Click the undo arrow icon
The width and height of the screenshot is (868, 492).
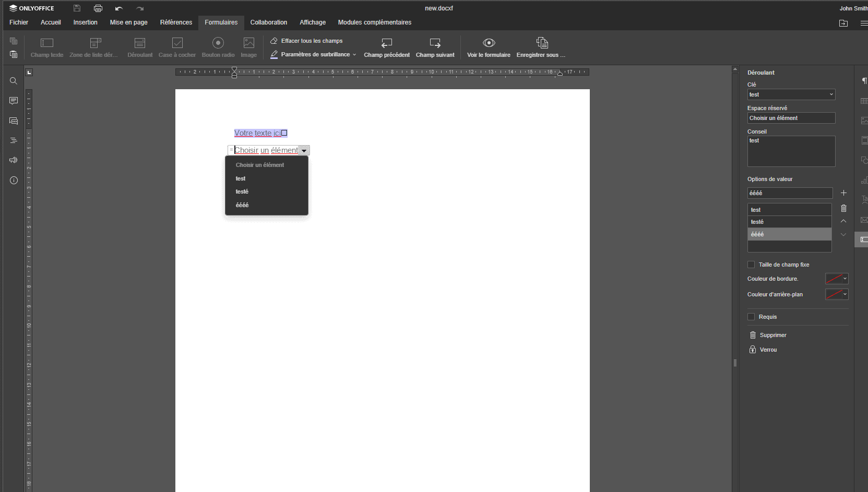[x=119, y=8]
